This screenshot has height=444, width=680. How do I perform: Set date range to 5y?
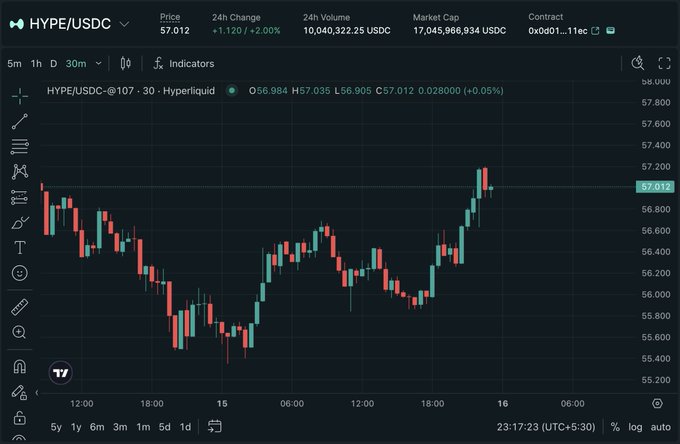coord(56,427)
